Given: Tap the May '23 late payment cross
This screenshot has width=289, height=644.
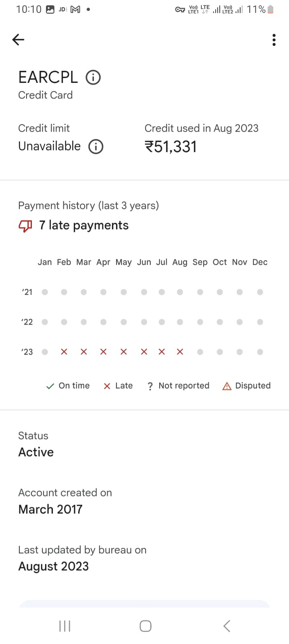Looking at the screenshot, I should (x=124, y=352).
